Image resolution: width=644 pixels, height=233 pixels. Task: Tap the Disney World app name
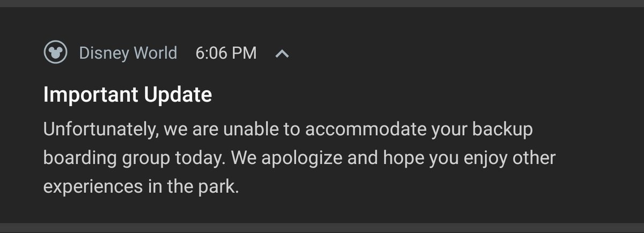(x=128, y=53)
